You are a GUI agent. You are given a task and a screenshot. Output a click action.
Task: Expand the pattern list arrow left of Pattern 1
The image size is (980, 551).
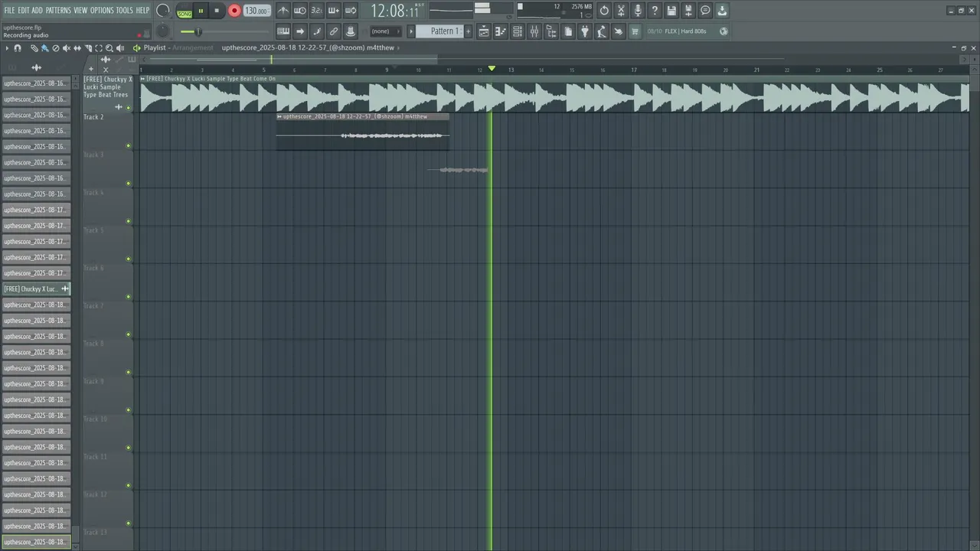tap(411, 31)
